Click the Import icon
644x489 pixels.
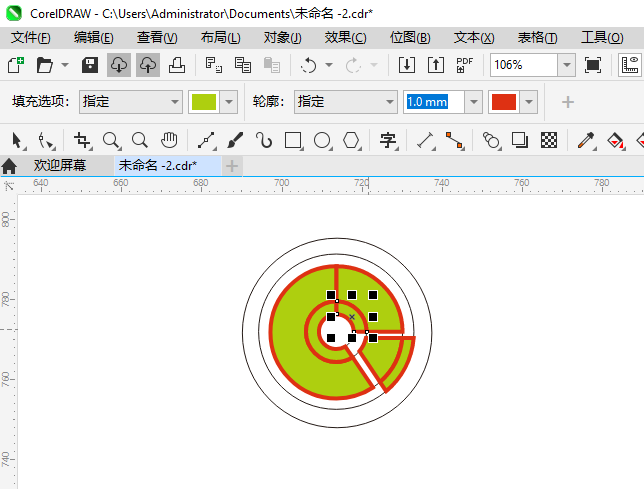tap(407, 65)
